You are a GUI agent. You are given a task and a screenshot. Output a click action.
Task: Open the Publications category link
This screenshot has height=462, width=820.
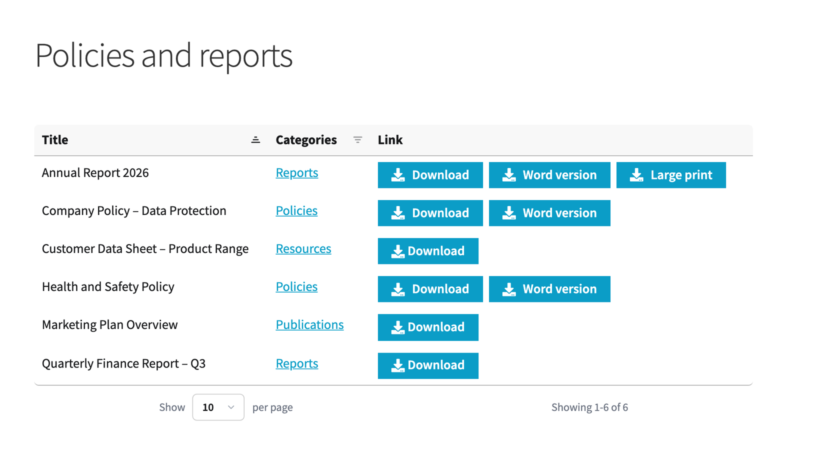pos(310,325)
